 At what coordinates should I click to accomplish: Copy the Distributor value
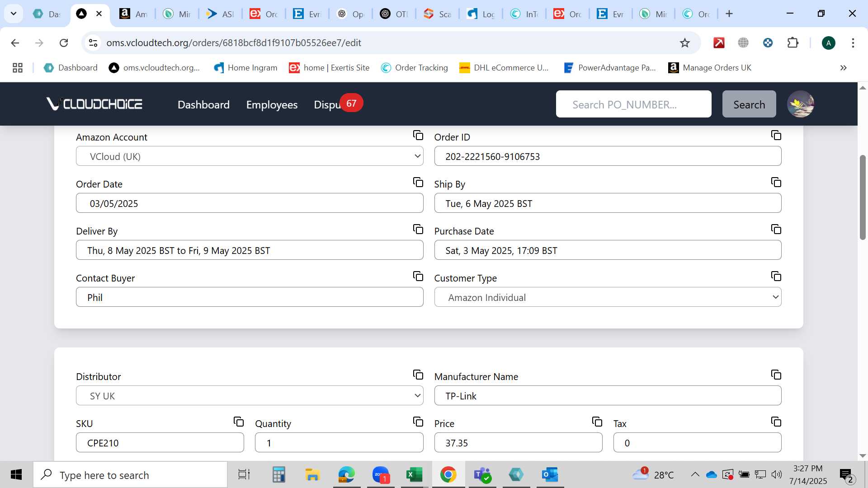[x=418, y=375]
